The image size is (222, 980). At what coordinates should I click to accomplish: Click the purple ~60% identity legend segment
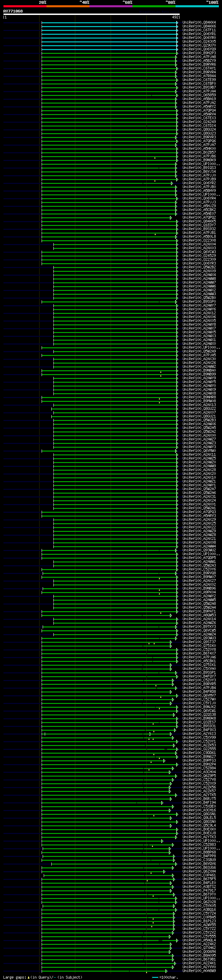pos(111,6)
